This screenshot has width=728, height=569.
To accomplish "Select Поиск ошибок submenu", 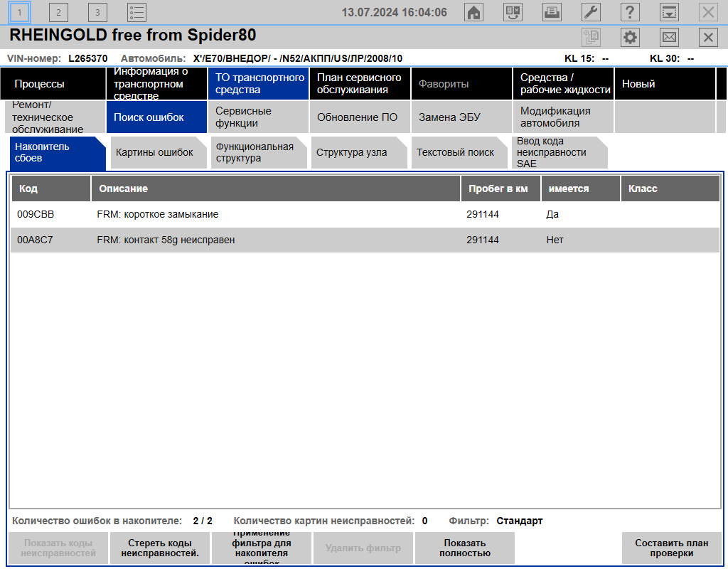I will click(157, 117).
